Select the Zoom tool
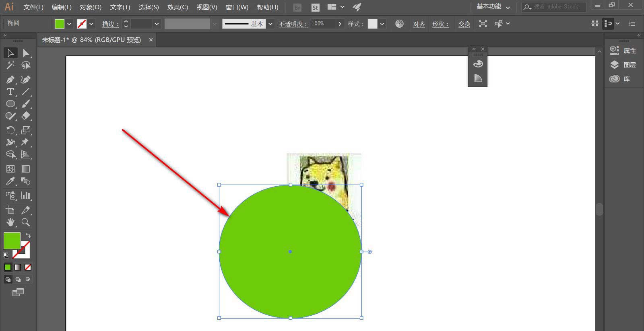This screenshot has height=331, width=644. point(26,222)
